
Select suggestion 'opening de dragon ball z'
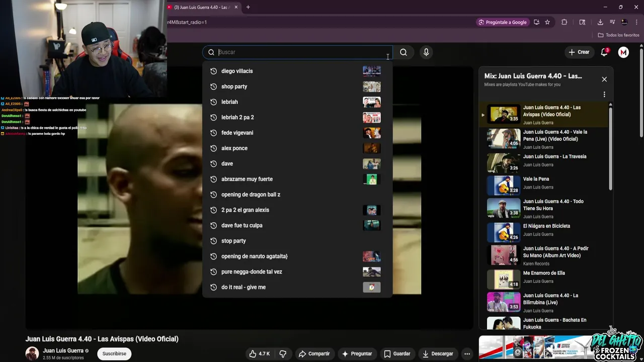[x=297, y=195]
